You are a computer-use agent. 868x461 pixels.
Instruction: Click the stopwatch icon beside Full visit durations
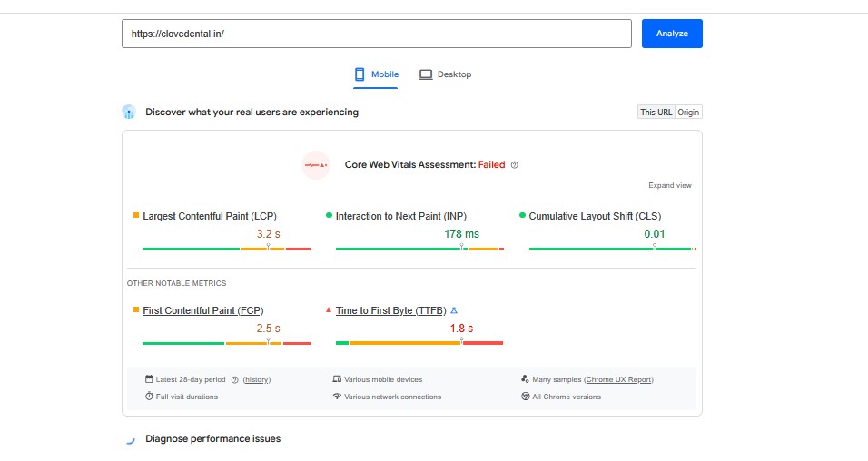tap(149, 397)
